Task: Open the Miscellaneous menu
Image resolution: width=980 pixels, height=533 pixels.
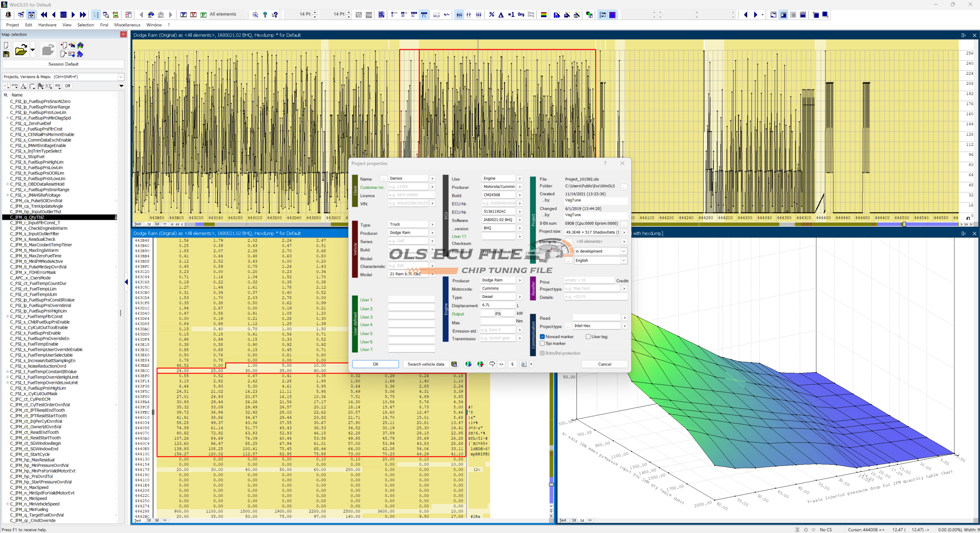Action: [x=127, y=25]
